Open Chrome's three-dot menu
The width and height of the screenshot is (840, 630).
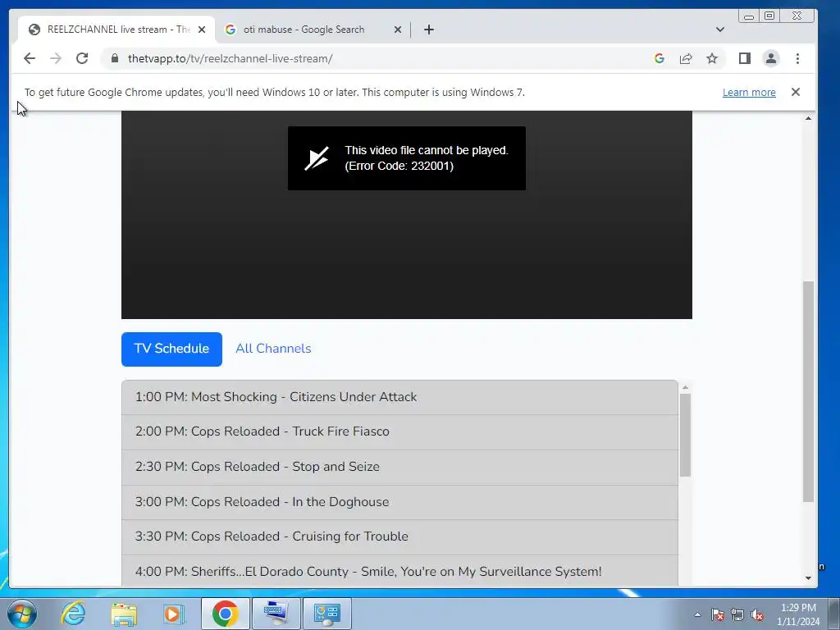[797, 58]
